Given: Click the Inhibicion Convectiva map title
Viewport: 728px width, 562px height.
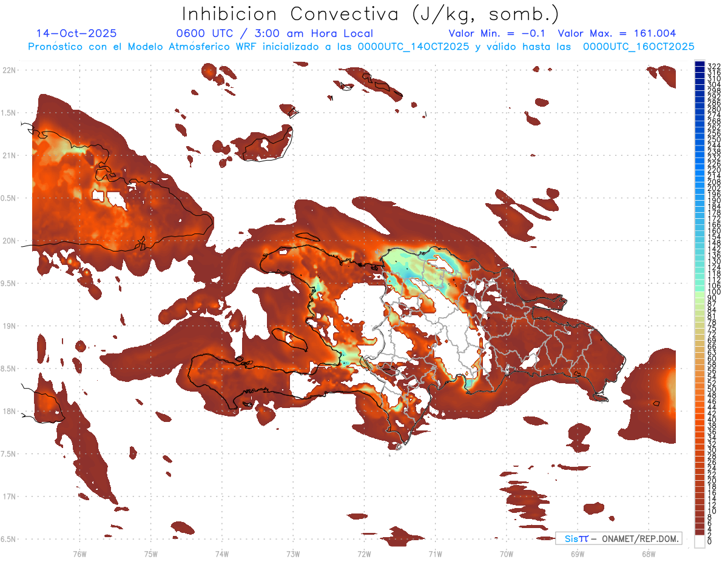Looking at the screenshot, I should pyautogui.click(x=370, y=13).
